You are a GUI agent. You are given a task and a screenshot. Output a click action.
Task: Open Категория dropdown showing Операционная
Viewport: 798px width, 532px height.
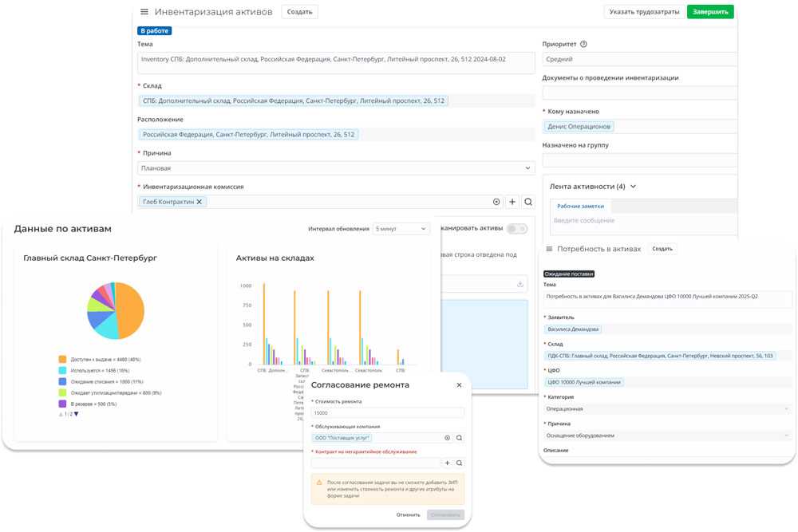[x=667, y=408]
